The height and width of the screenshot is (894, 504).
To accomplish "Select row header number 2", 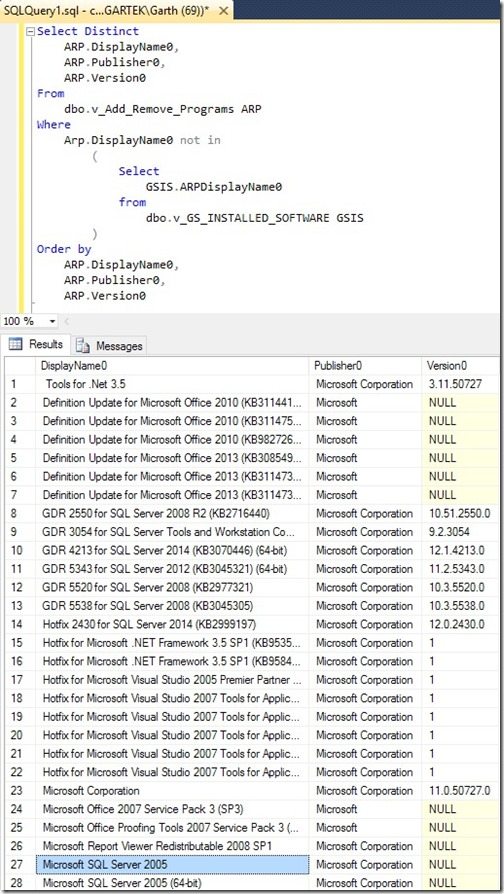I will pos(20,403).
